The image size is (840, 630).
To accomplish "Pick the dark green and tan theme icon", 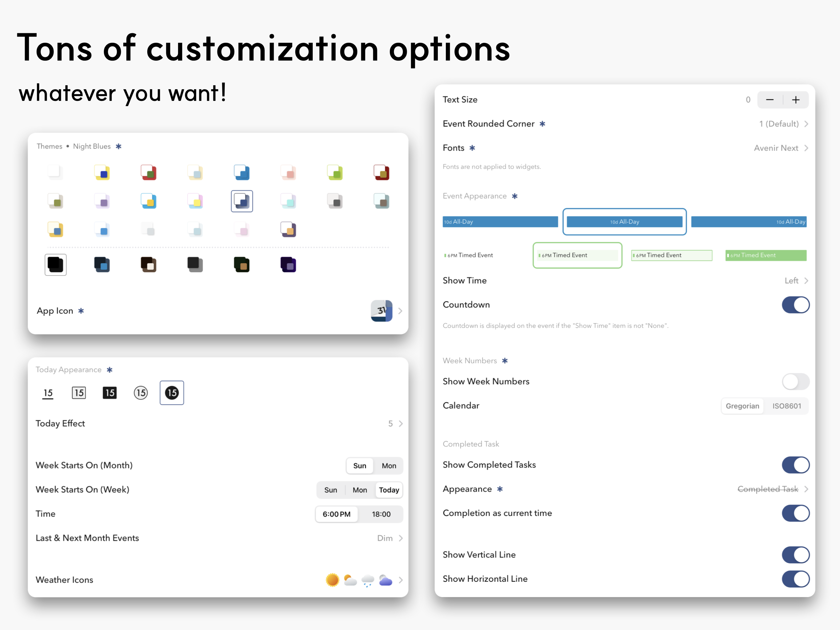I will pyautogui.click(x=242, y=265).
